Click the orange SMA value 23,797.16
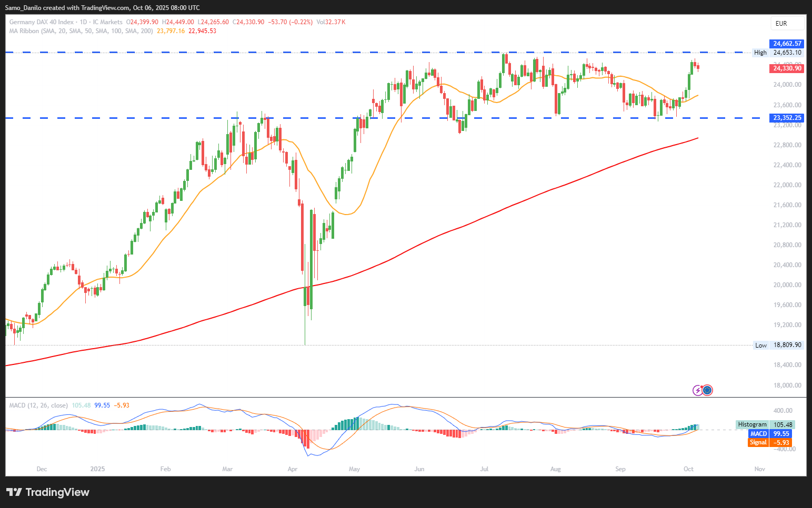 click(171, 31)
